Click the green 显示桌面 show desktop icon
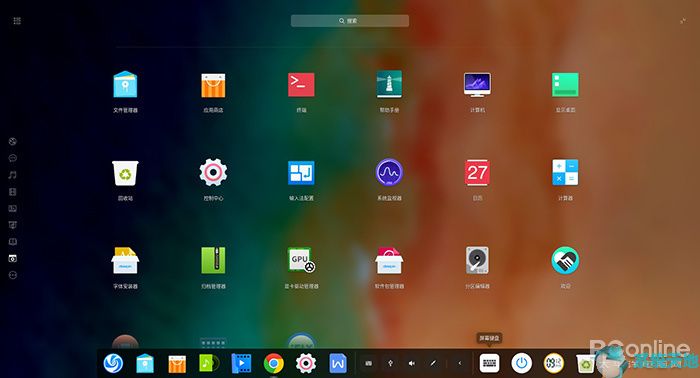The height and width of the screenshot is (378, 700). pyautogui.click(x=565, y=84)
